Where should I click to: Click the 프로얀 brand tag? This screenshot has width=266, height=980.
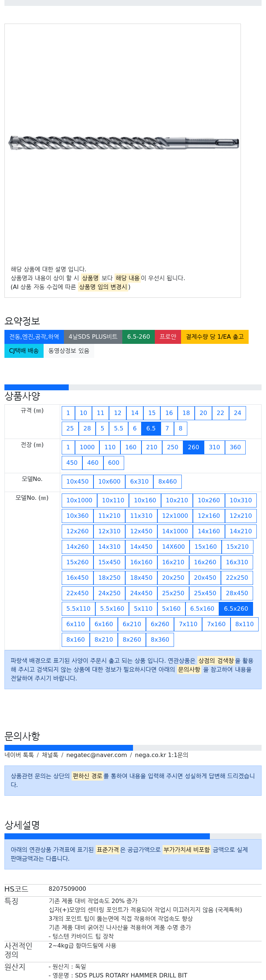pyautogui.click(x=168, y=337)
